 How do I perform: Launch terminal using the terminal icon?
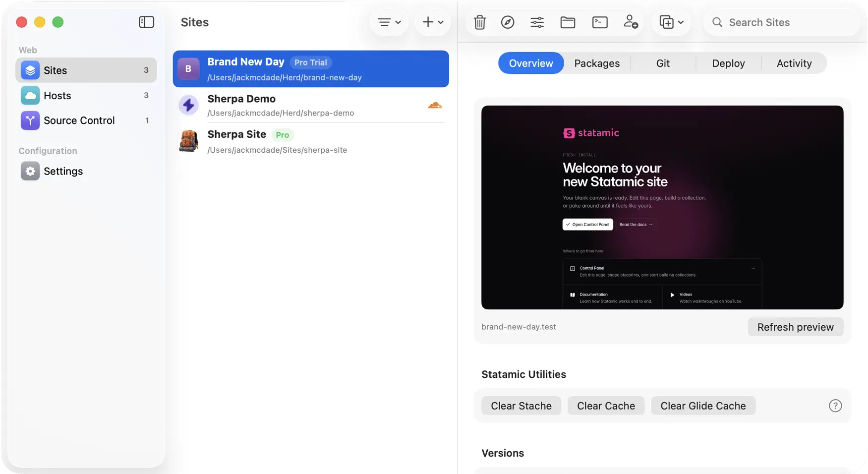[x=600, y=22]
